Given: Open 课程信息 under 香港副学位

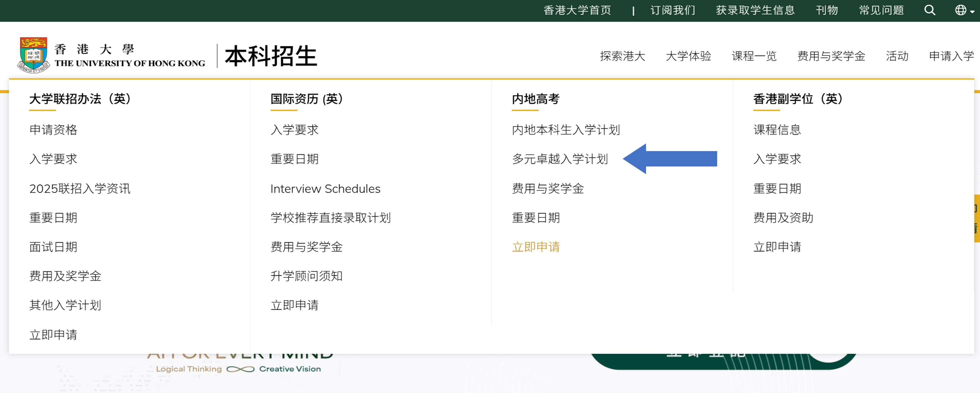Looking at the screenshot, I should [x=777, y=130].
